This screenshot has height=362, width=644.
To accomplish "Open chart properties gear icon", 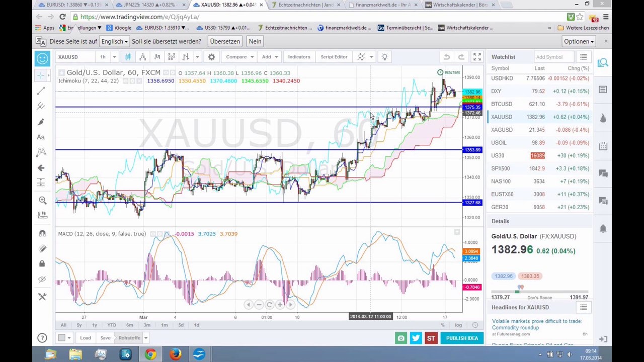I will click(x=211, y=57).
